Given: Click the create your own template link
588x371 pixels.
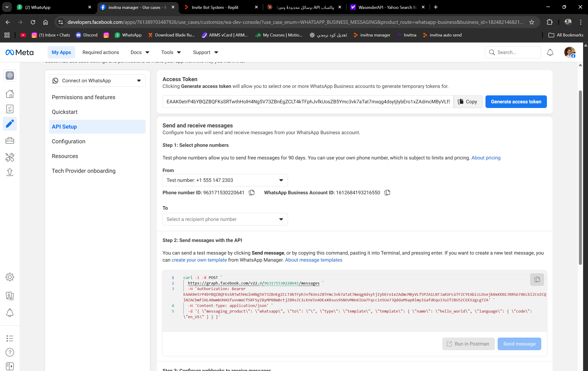Looking at the screenshot, I should point(199,260).
